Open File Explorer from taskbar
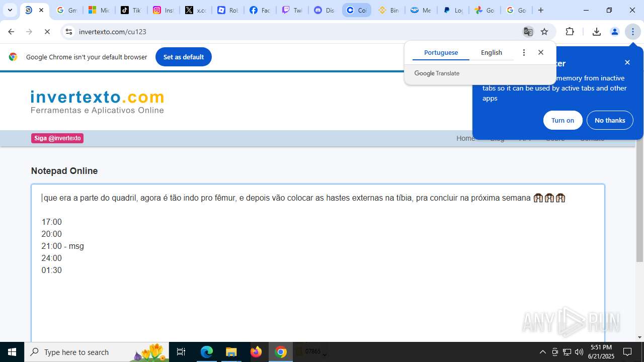The height and width of the screenshot is (362, 644). [231, 352]
